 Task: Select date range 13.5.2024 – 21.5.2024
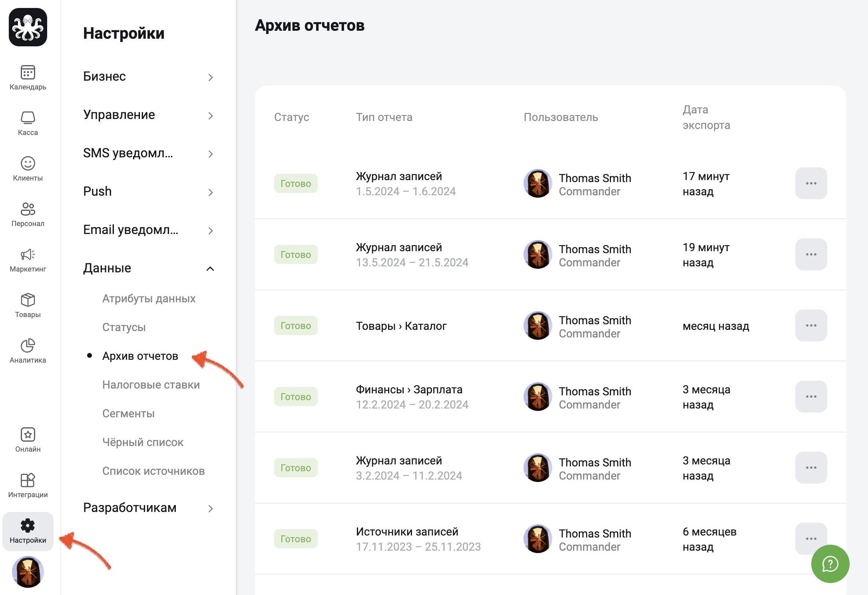pyautogui.click(x=412, y=263)
